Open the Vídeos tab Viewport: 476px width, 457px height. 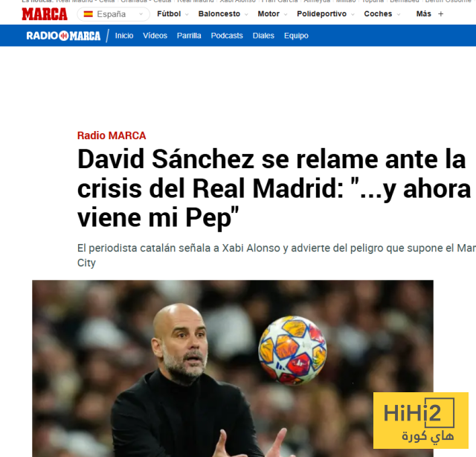tap(155, 36)
